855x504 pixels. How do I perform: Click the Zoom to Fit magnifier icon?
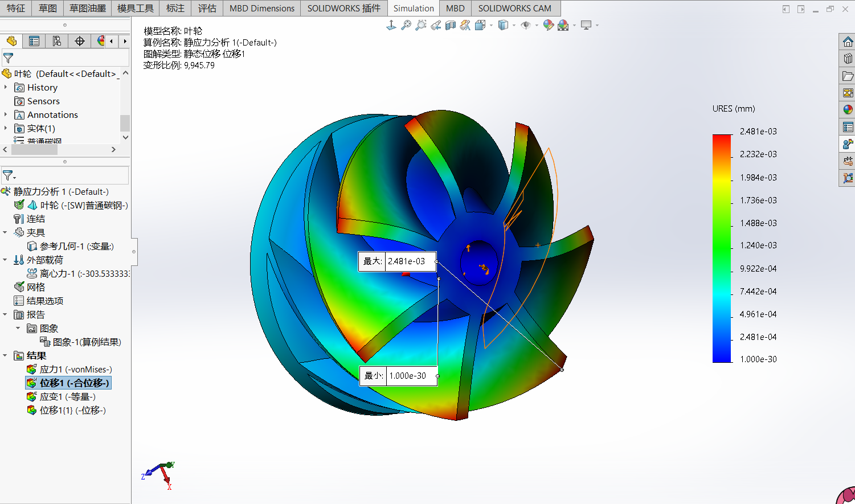[406, 25]
